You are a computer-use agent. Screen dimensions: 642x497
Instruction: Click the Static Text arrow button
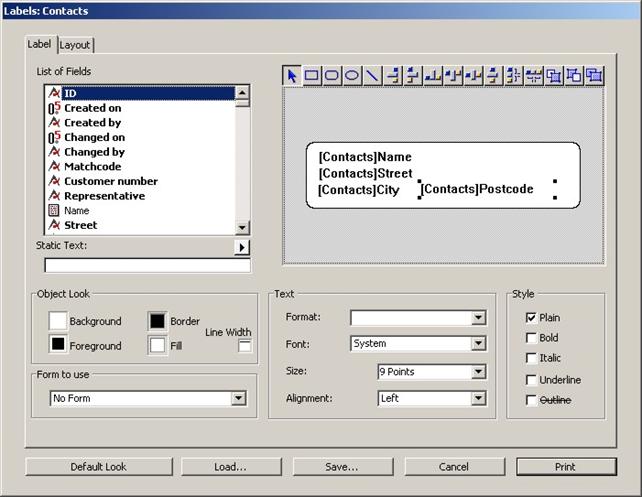(x=243, y=247)
